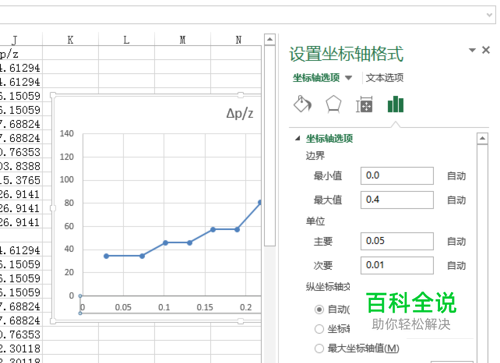Screen dimensions: 500x363
Task: Select the Axis Options bar chart icon
Action: point(395,104)
